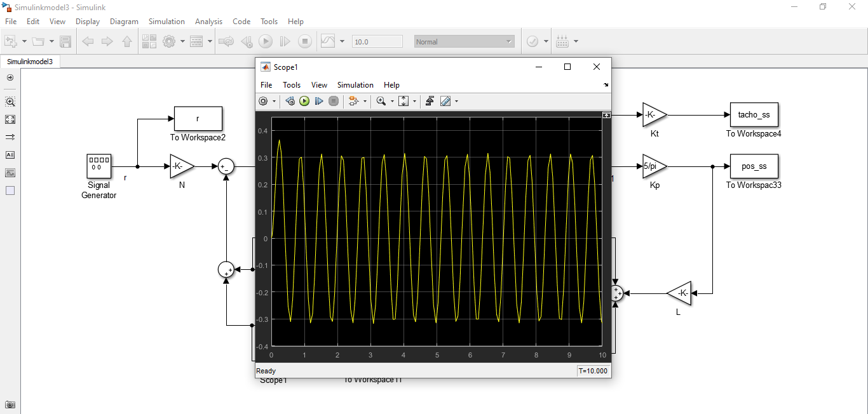Select the Simulinkmodel3 tab
The image size is (868, 414).
click(x=30, y=62)
